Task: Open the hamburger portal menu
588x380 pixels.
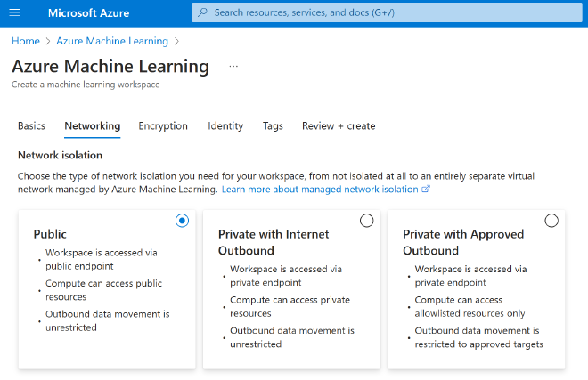Action: click(14, 12)
